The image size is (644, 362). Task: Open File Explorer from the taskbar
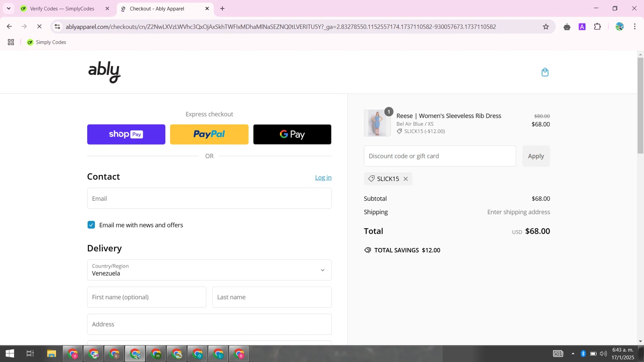tap(52, 354)
